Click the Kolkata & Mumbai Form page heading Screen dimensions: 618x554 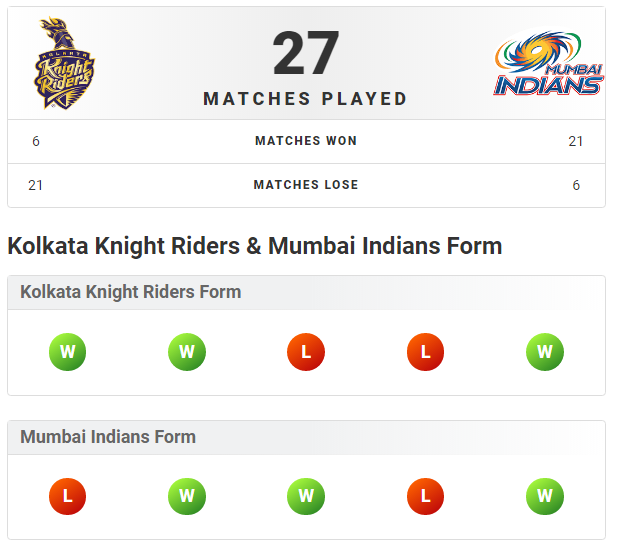point(255,245)
